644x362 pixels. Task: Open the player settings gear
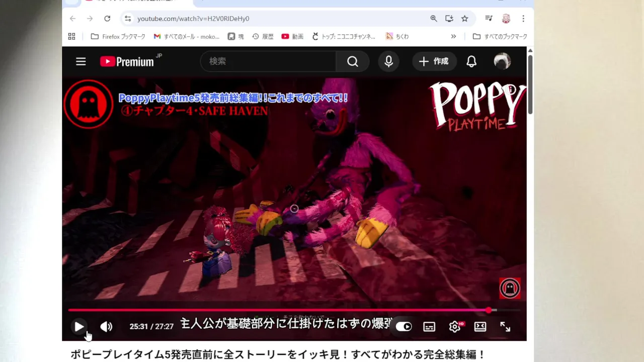(x=455, y=327)
